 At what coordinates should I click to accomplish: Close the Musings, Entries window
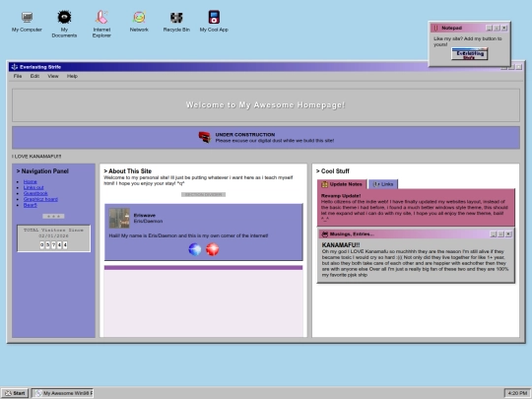(508, 234)
